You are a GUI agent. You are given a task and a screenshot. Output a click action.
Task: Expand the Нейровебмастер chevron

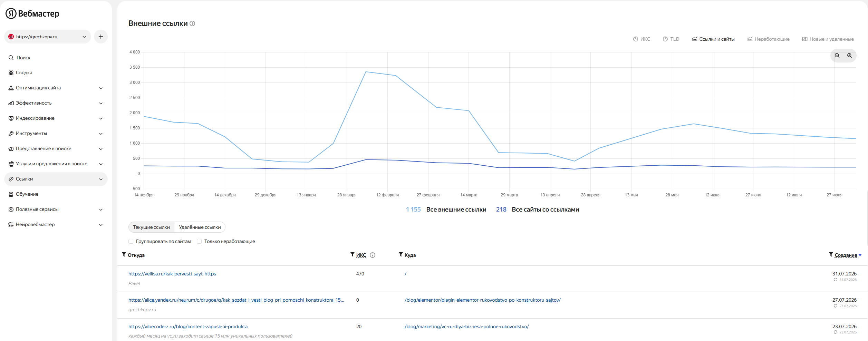click(101, 225)
